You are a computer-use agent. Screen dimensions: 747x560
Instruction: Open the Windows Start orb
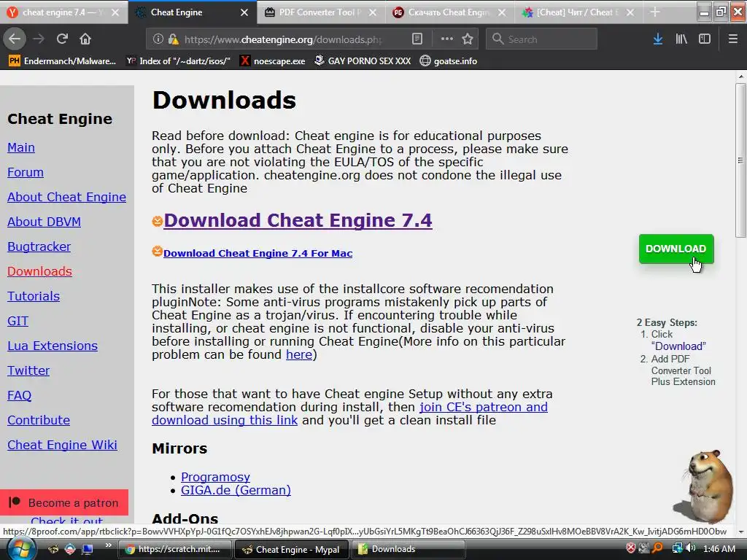21,549
